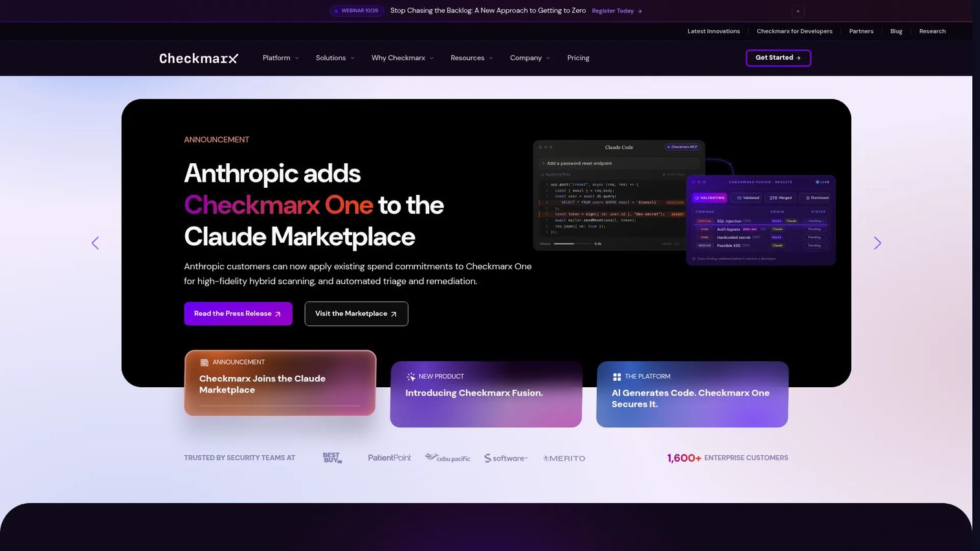Image resolution: width=980 pixels, height=551 pixels.
Task: Click the Best Buy logo
Action: (332, 458)
